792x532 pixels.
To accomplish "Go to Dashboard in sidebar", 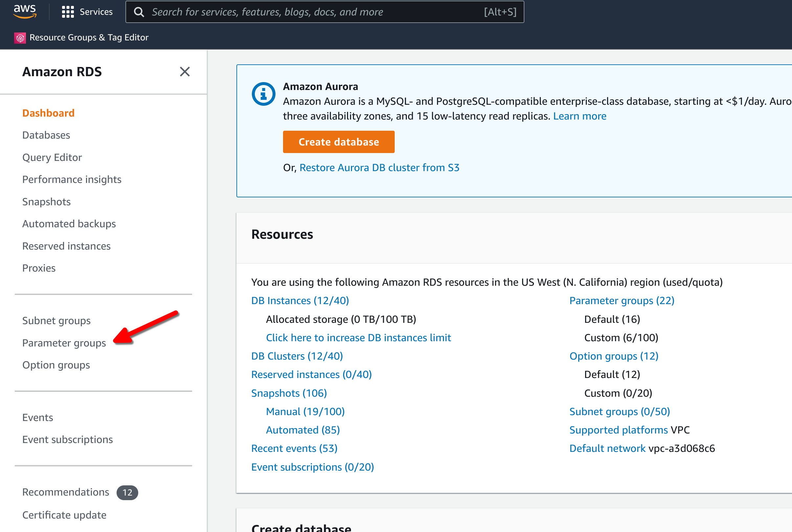I will pos(49,113).
